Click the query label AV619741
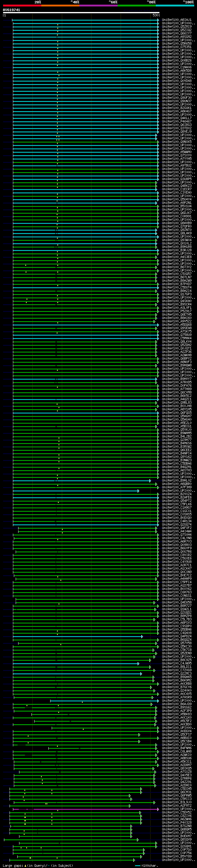Screen dimensions: 197x868 pyautogui.click(x=11, y=10)
